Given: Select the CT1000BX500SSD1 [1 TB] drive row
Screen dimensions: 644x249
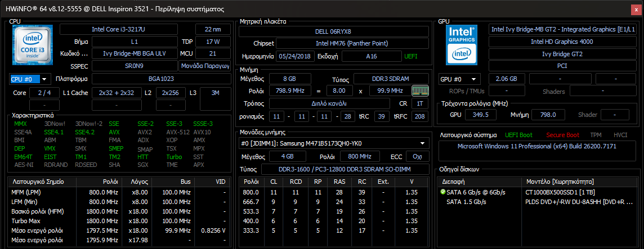Looking at the screenshot, I should coord(537,192).
